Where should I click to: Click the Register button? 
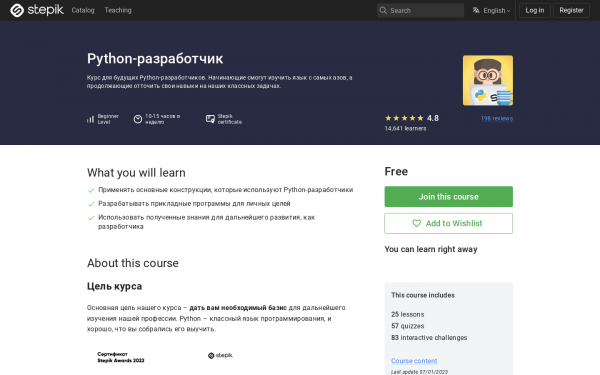[x=571, y=10]
